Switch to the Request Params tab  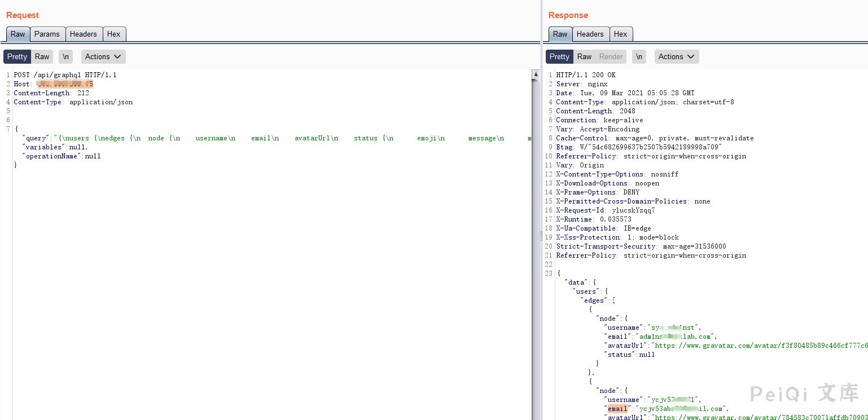tap(47, 34)
